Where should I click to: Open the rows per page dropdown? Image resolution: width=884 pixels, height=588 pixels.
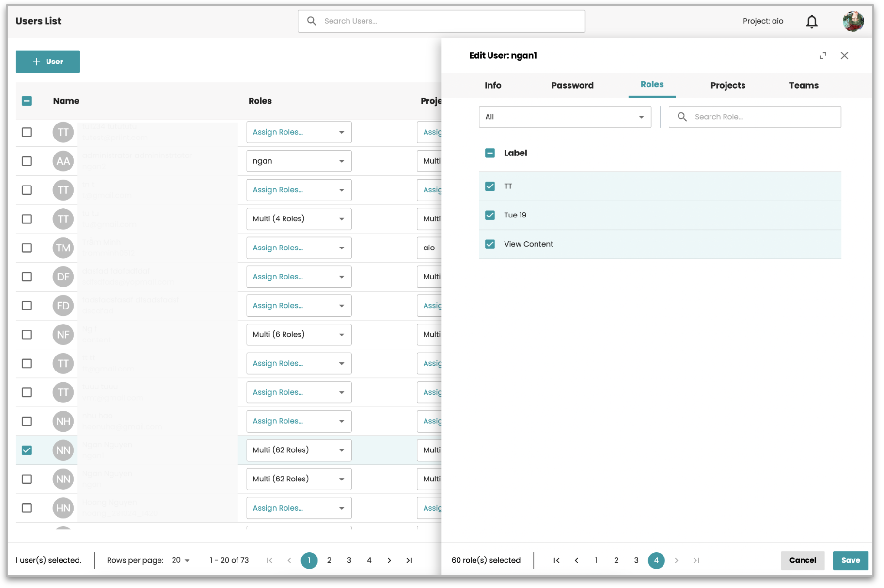pyautogui.click(x=180, y=560)
